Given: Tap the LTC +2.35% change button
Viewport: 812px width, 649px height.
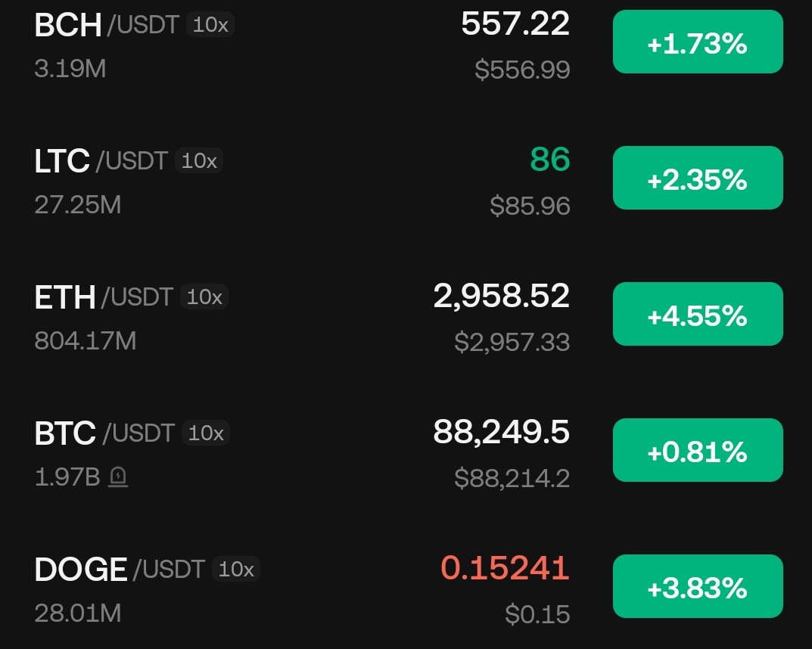Looking at the screenshot, I should pyautogui.click(x=697, y=179).
